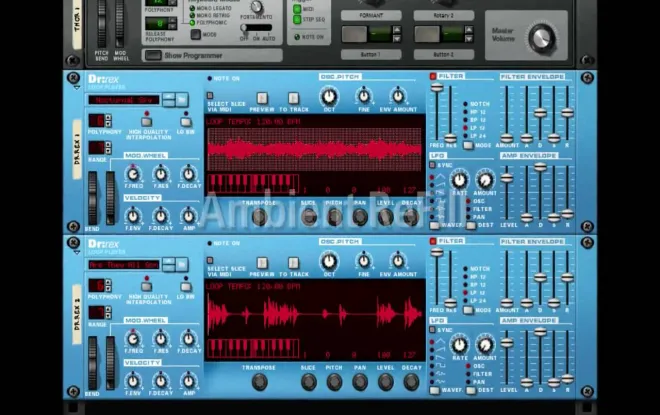Click LFO Rate knob on Dr.REX 2

459,345
